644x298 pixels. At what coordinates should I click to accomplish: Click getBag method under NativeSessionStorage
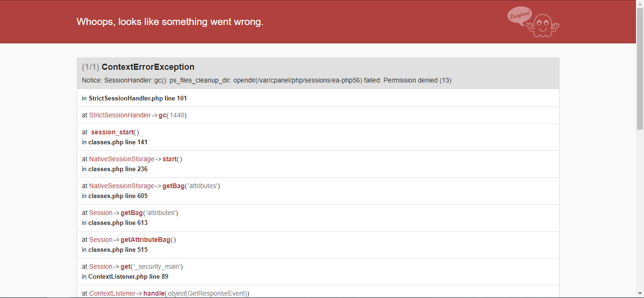click(173, 186)
